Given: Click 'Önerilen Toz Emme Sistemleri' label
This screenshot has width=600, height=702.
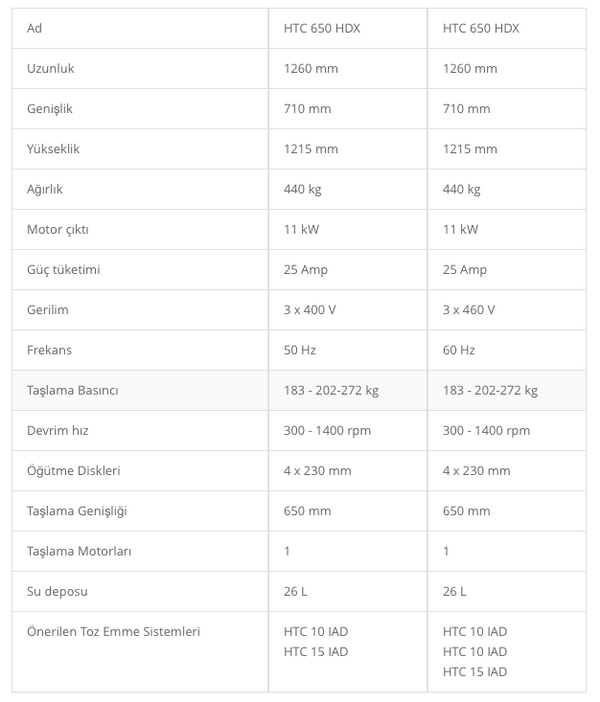Looking at the screenshot, I should pos(113,632).
